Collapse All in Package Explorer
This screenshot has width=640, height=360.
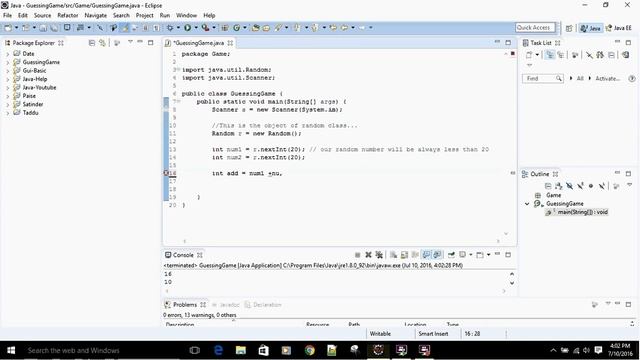coord(92,43)
